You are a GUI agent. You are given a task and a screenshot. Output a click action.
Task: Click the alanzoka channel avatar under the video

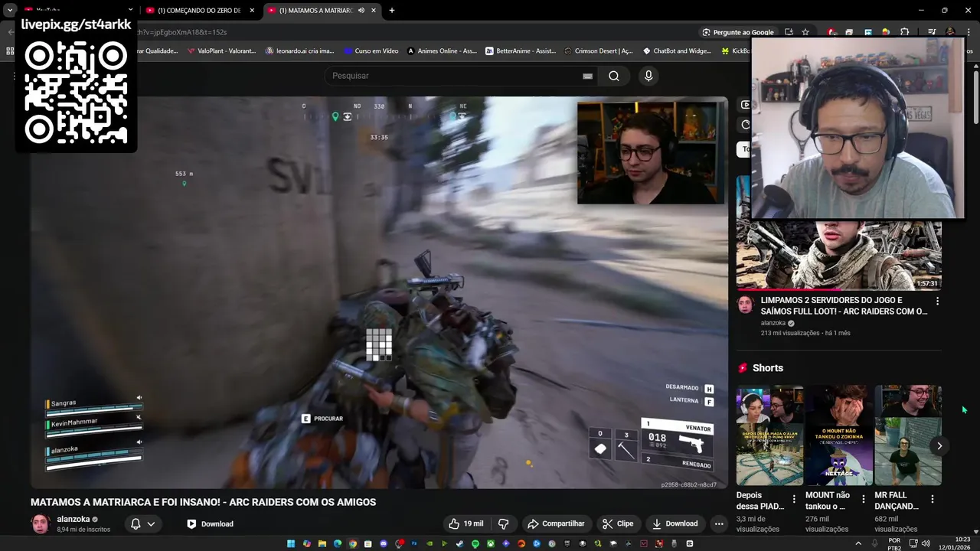[41, 523]
